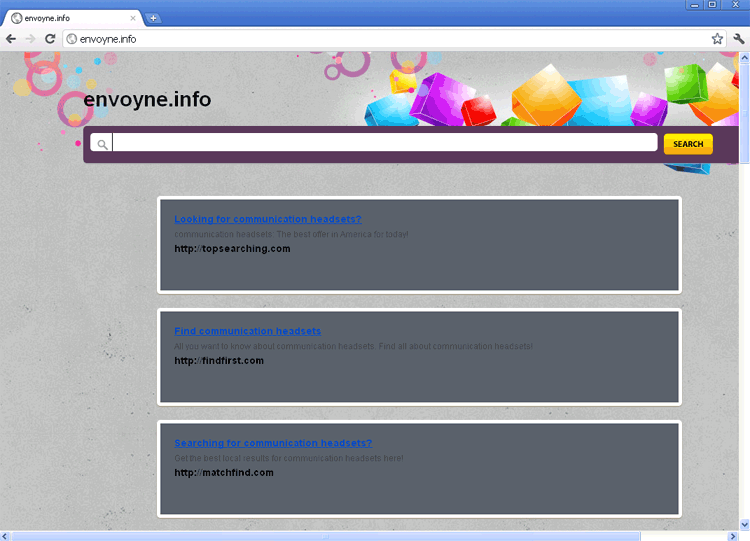
Task: Focus the page search text field
Action: pyautogui.click(x=384, y=143)
